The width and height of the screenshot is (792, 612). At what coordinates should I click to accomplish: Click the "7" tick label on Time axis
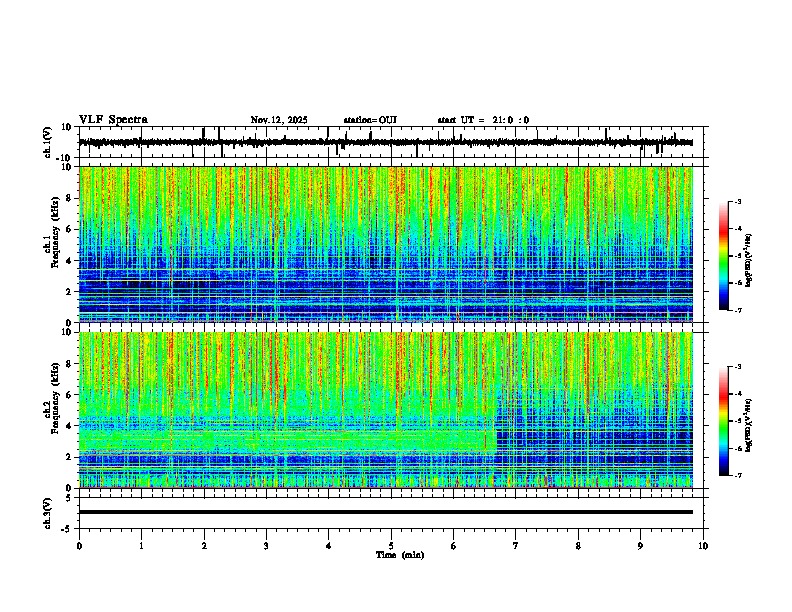[x=516, y=546]
